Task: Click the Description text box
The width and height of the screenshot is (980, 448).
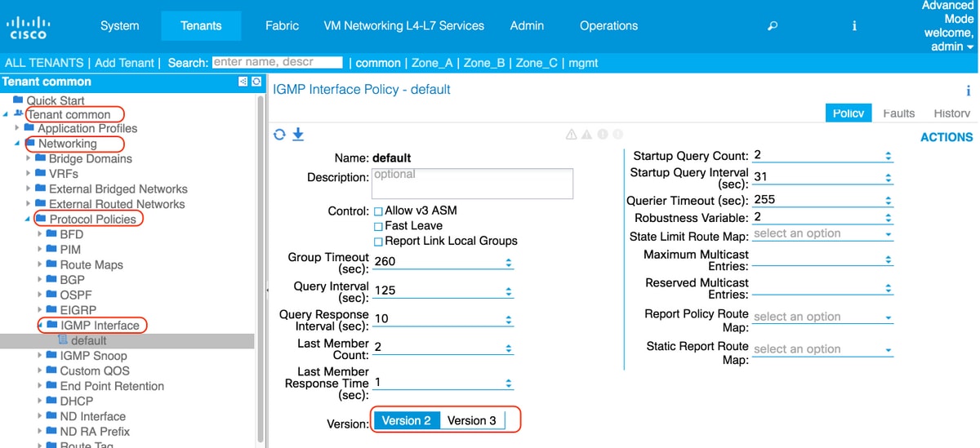Action: coord(473,183)
